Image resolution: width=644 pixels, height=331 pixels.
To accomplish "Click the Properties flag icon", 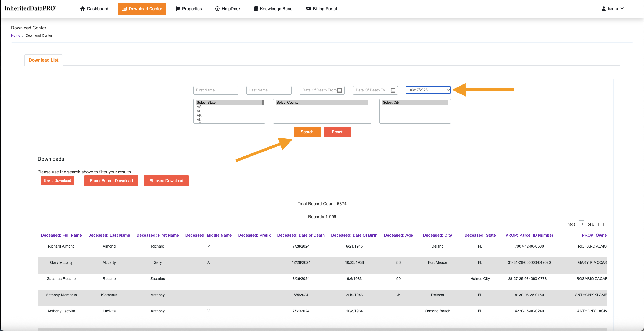I will click(178, 9).
